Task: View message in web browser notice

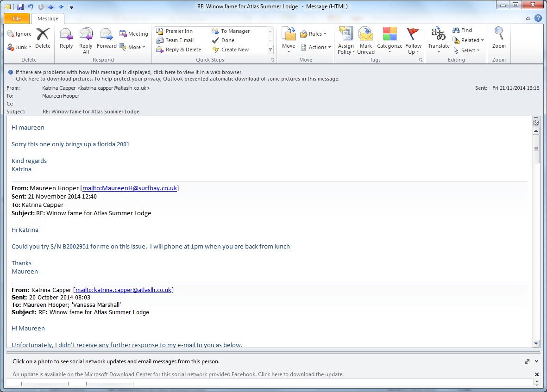Action: (129, 73)
